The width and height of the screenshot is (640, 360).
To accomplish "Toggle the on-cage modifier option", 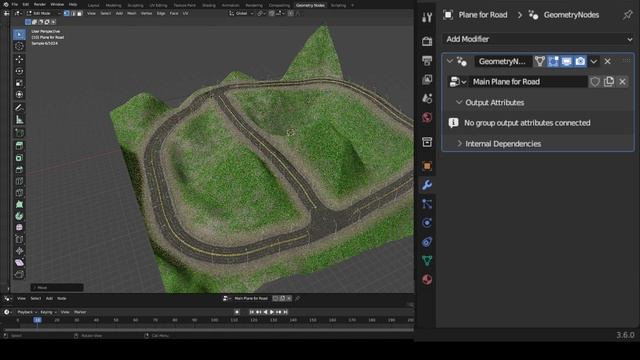I will [540, 61].
